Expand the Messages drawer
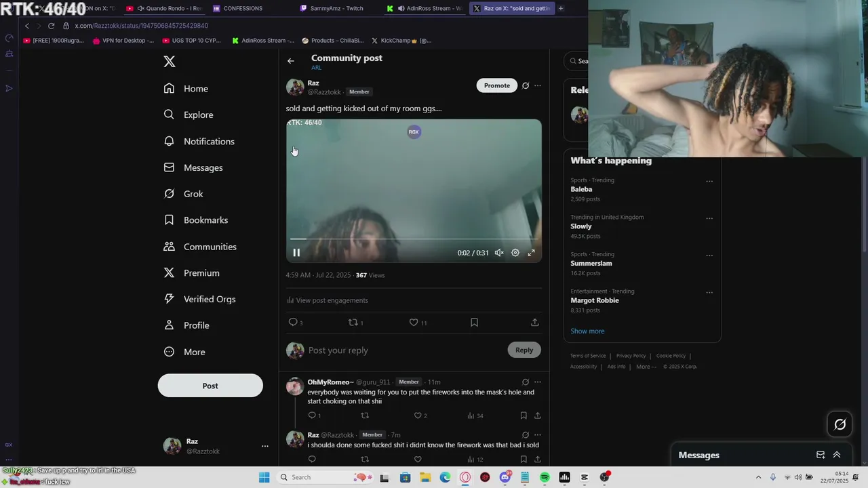Screen dimensions: 868x488 pyautogui.click(x=837, y=455)
